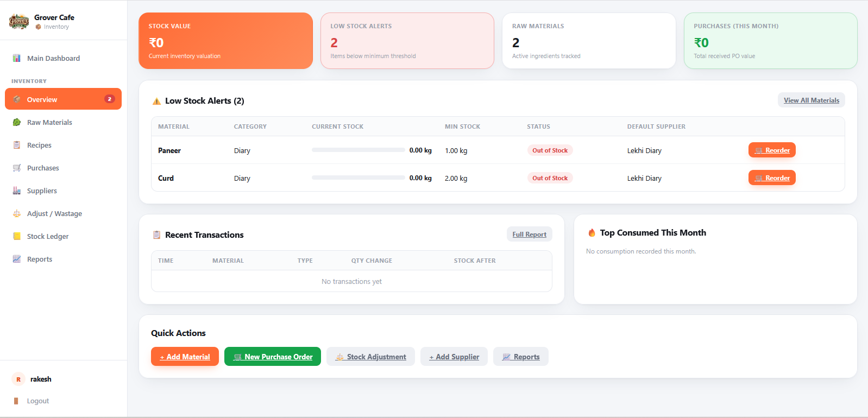Click the Overview box icon

[x=17, y=99]
